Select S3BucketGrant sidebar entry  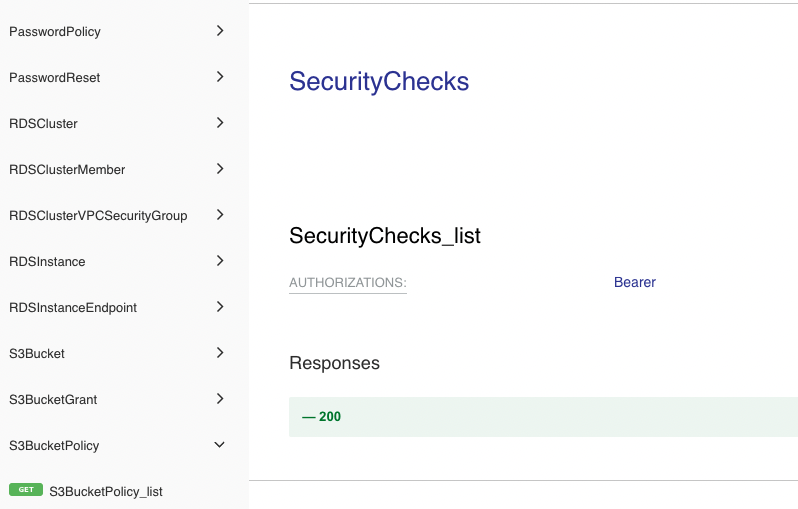pyautogui.click(x=53, y=400)
